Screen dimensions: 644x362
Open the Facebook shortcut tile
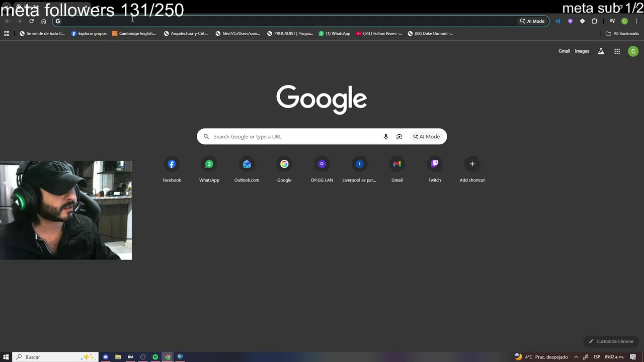click(x=172, y=170)
